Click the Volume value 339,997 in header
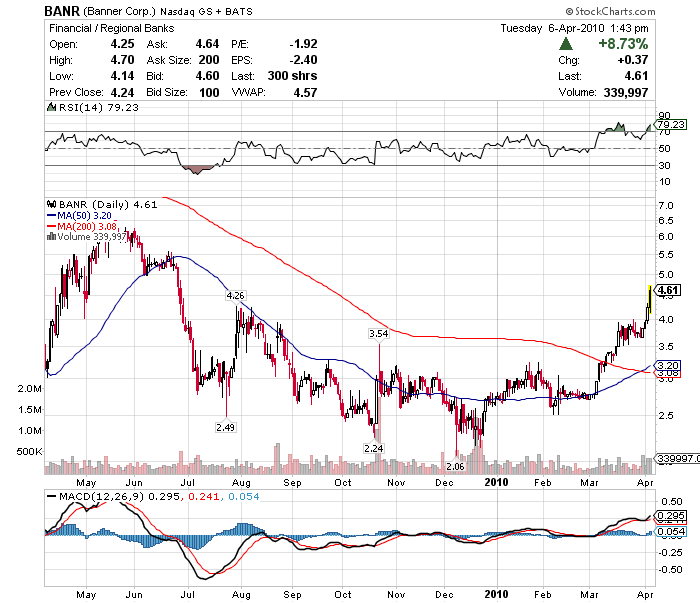 625,92
